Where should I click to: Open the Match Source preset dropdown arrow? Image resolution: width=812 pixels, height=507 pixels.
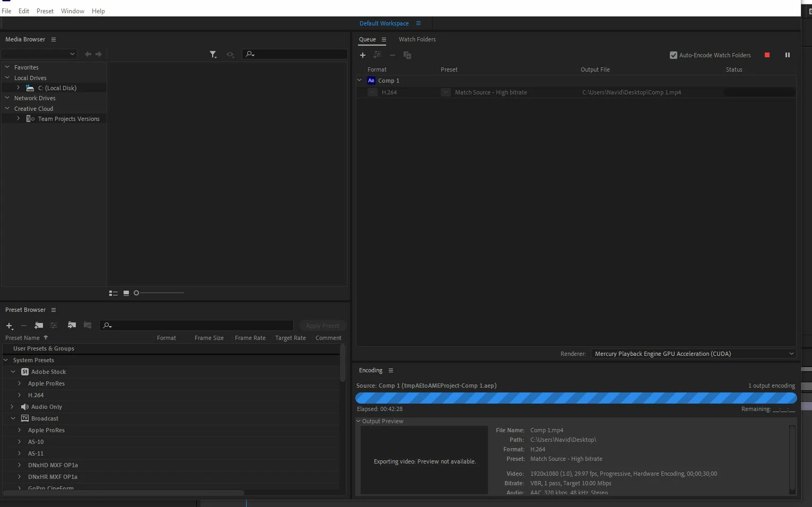(x=446, y=92)
